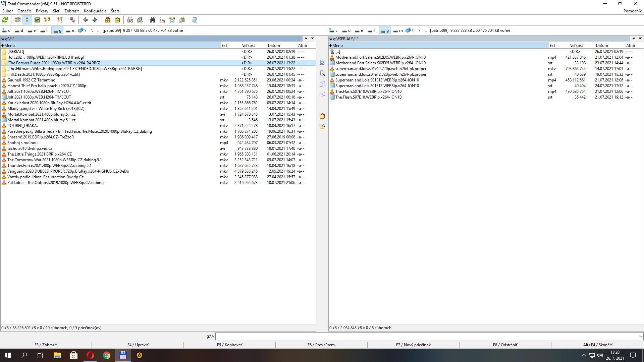Switch to full details view
This screenshot has height=362, width=644.
[x=28, y=20]
